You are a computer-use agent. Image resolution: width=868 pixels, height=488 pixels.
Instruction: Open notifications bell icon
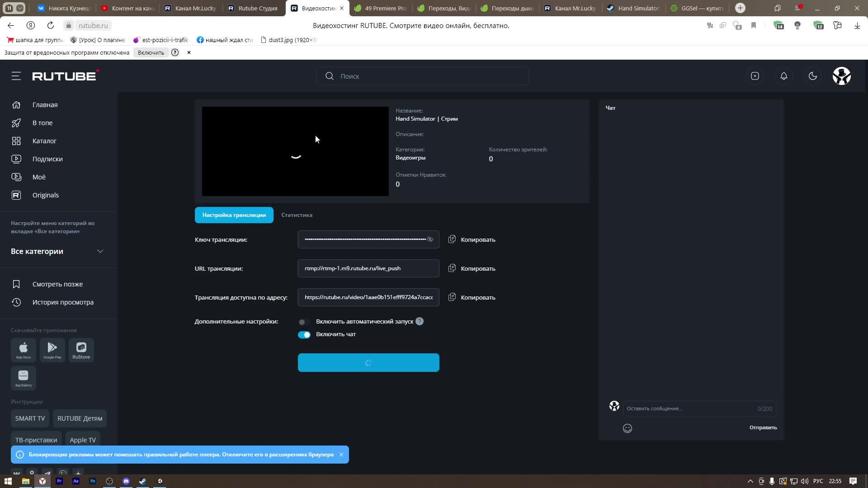point(784,76)
